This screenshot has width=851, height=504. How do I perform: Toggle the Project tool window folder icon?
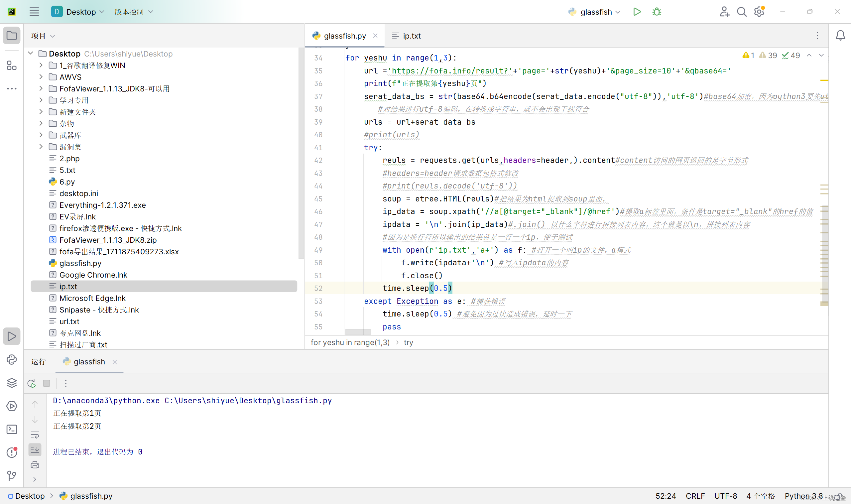[x=12, y=35]
